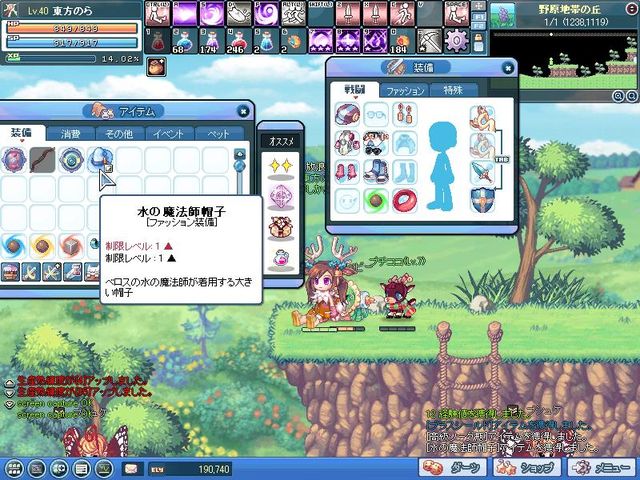
Task: Click the sparkle stars recommended item
Action: [x=280, y=167]
